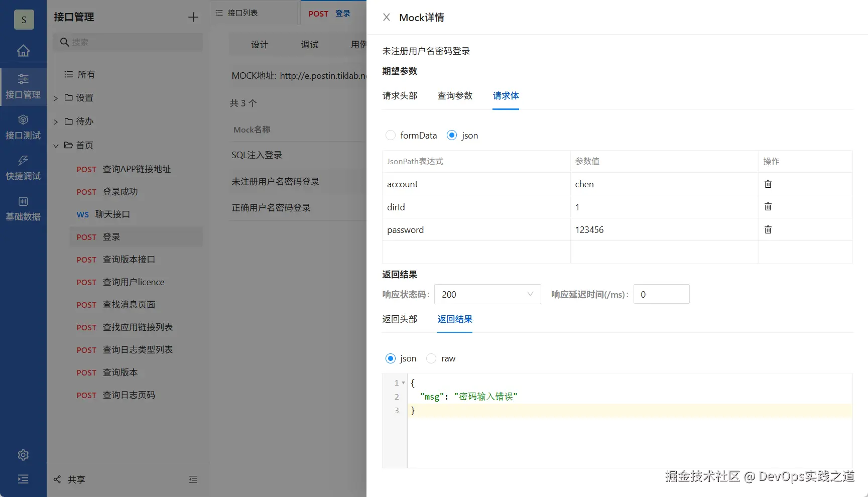
Task: Fold the JSON code at line 1
Action: click(x=403, y=383)
